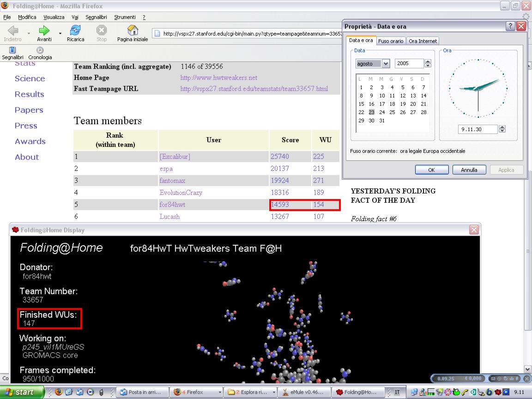The image size is (532, 399).
Task: Open the Segnalibri bookmarks sidebar icon
Action: click(12, 50)
